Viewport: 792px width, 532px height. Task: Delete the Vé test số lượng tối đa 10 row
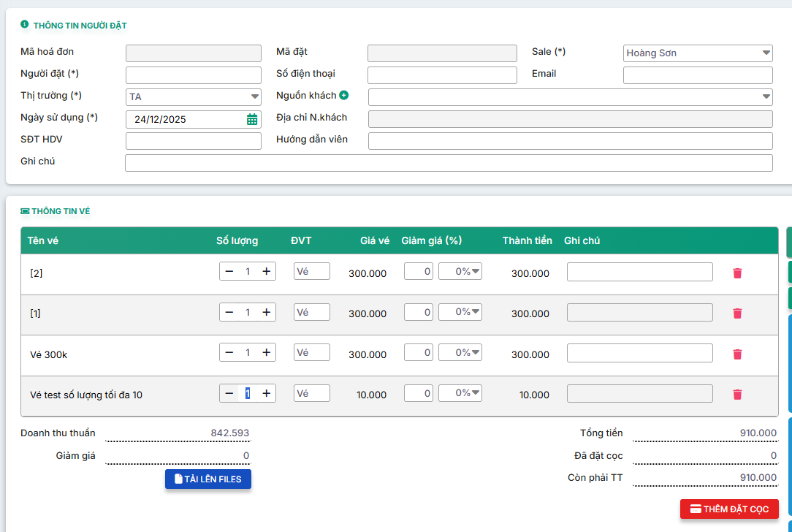[x=737, y=394]
